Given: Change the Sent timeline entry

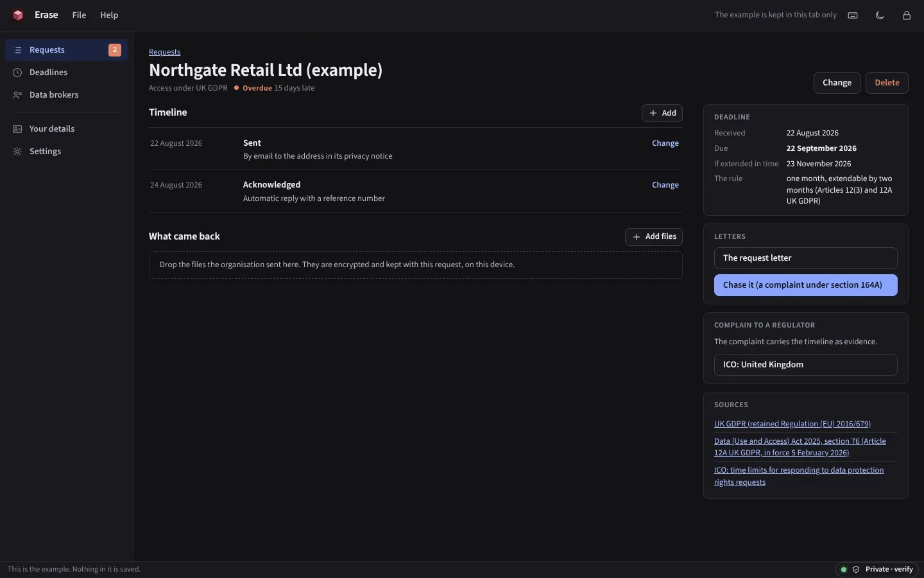Looking at the screenshot, I should [x=665, y=143].
